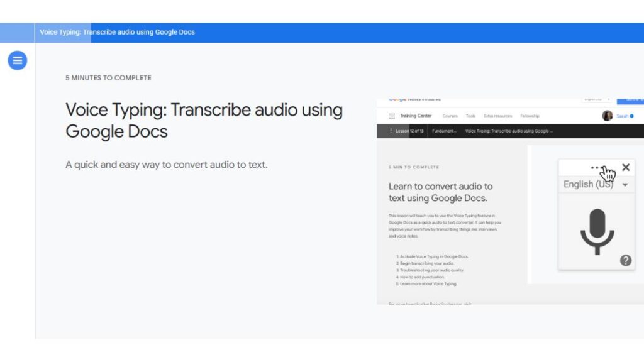Click the 5 MINUTES TO COMPLETE label
Screen dimensions: 644x362
pos(108,78)
